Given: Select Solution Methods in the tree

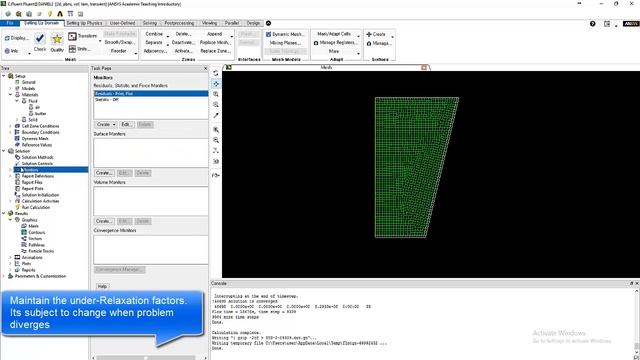Looking at the screenshot, I should coord(37,157).
